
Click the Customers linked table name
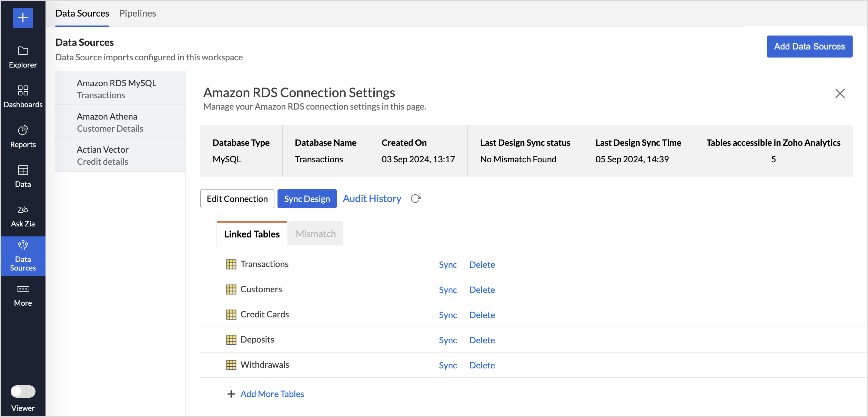(261, 289)
